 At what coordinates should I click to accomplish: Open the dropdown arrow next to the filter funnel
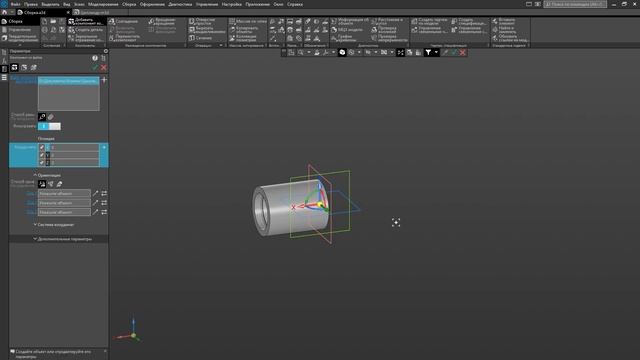coord(436,52)
